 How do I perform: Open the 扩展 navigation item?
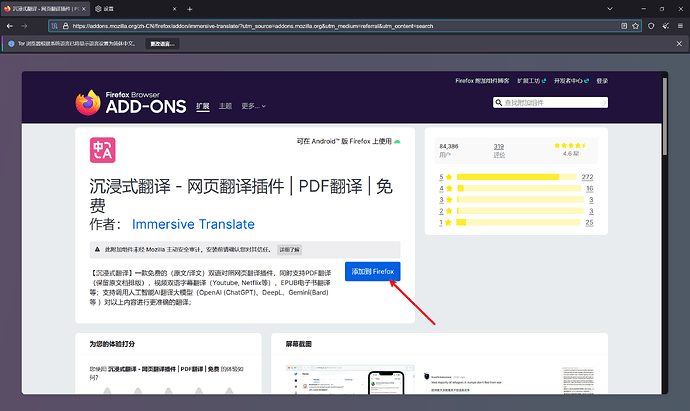pos(202,106)
